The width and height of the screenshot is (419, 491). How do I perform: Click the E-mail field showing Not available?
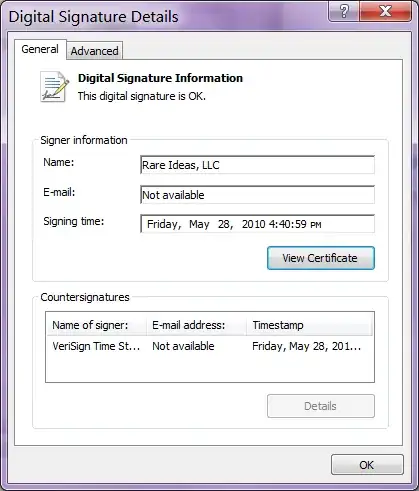point(257,195)
